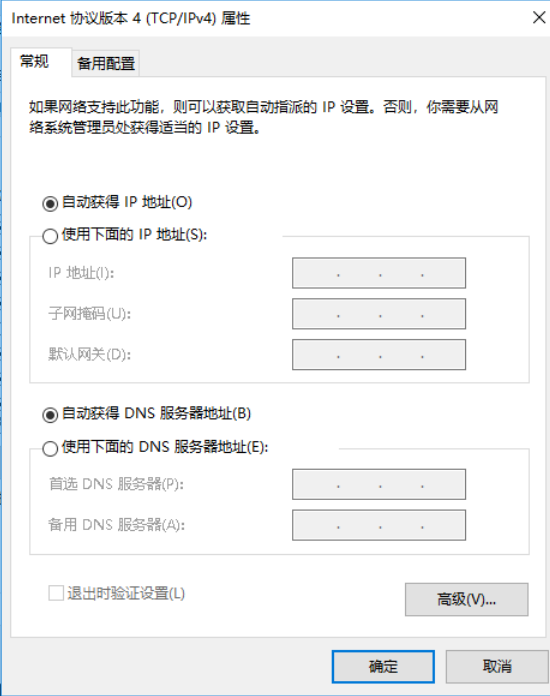The image size is (550, 696).
Task: Cancel dialog via 取消 button
Action: click(x=497, y=666)
